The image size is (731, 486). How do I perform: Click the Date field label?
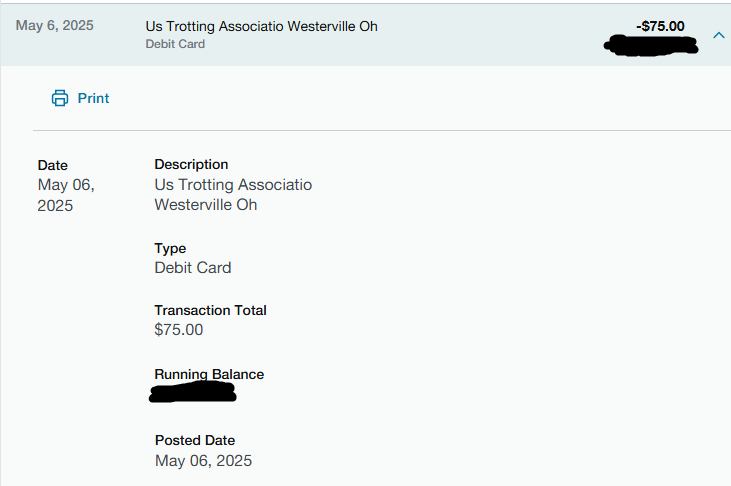(x=53, y=165)
